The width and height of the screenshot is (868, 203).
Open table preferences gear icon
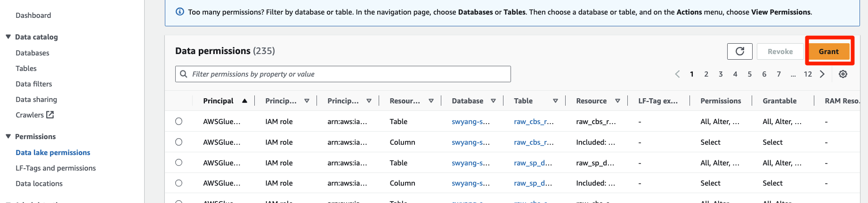point(843,74)
